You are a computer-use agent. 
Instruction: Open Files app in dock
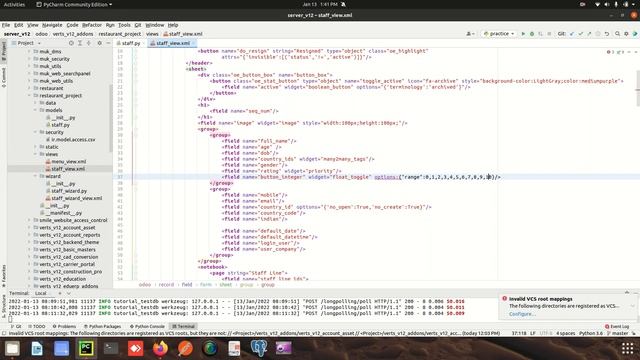12,348
